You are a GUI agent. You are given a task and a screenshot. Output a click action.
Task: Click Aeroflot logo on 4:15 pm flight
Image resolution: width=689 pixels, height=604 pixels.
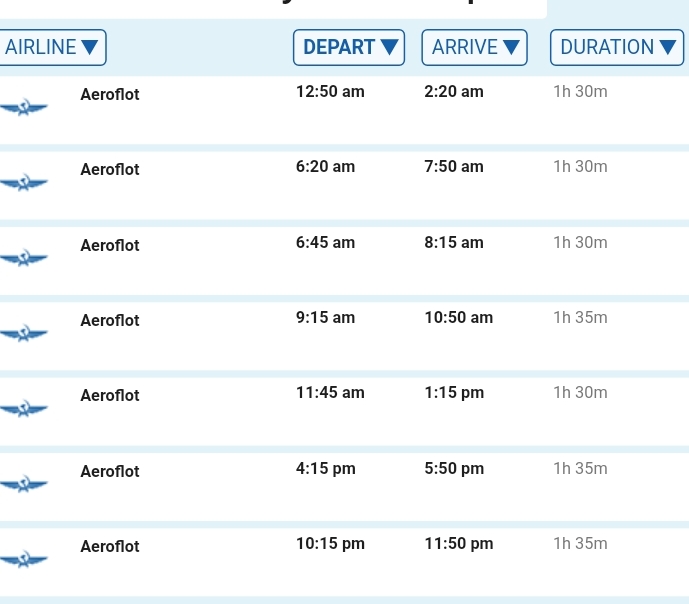coord(24,485)
